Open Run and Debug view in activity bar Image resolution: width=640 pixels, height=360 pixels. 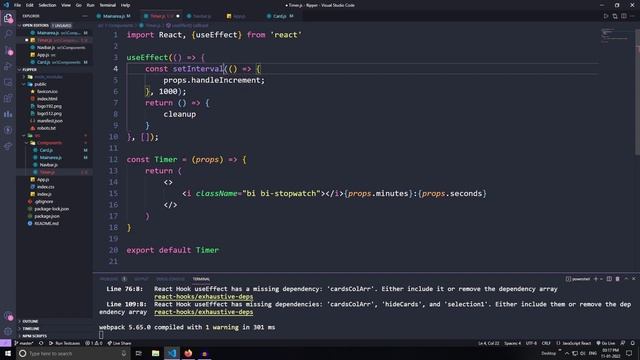point(8,67)
